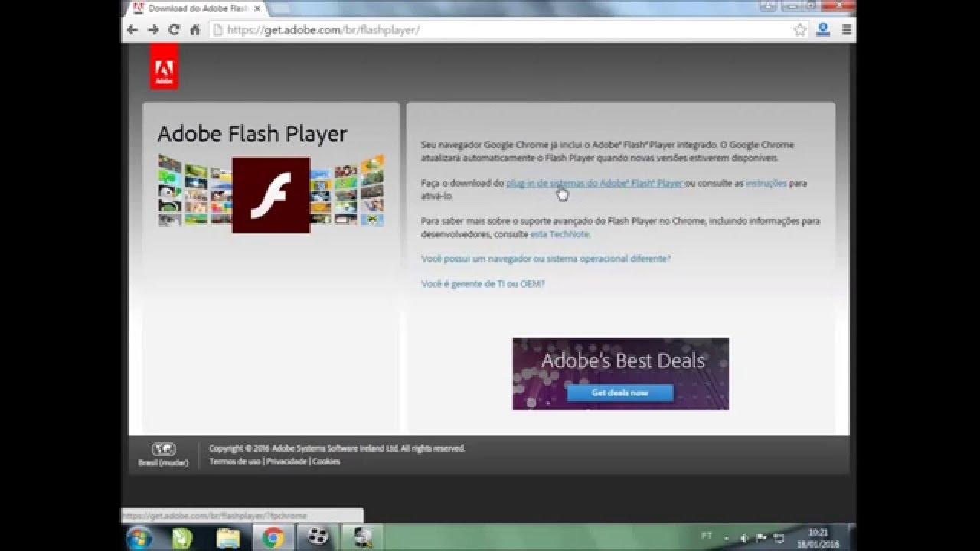Click the Adobe's Best Deals banner headline
Image resolution: width=980 pixels, height=551 pixels.
tap(622, 360)
